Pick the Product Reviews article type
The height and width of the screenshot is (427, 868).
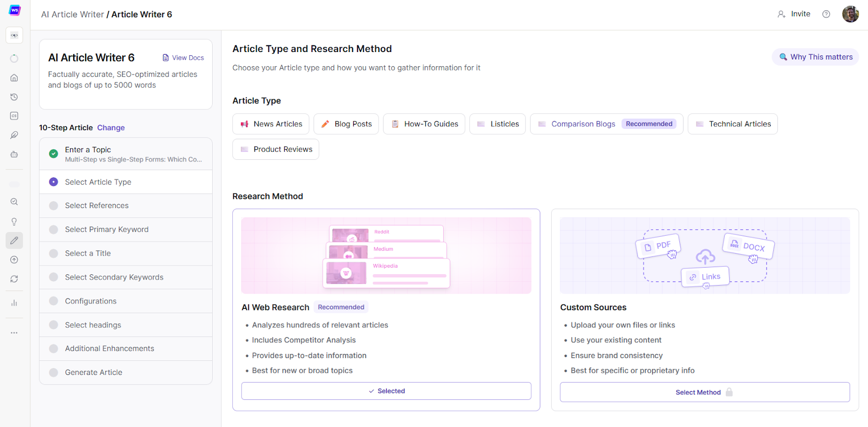pos(276,150)
